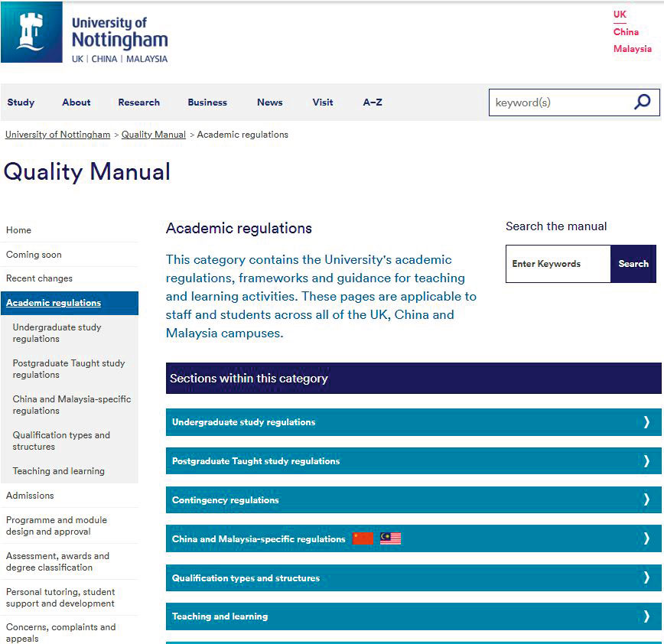
Task: Open Quality Manual breadcrumb link
Action: 154,135
